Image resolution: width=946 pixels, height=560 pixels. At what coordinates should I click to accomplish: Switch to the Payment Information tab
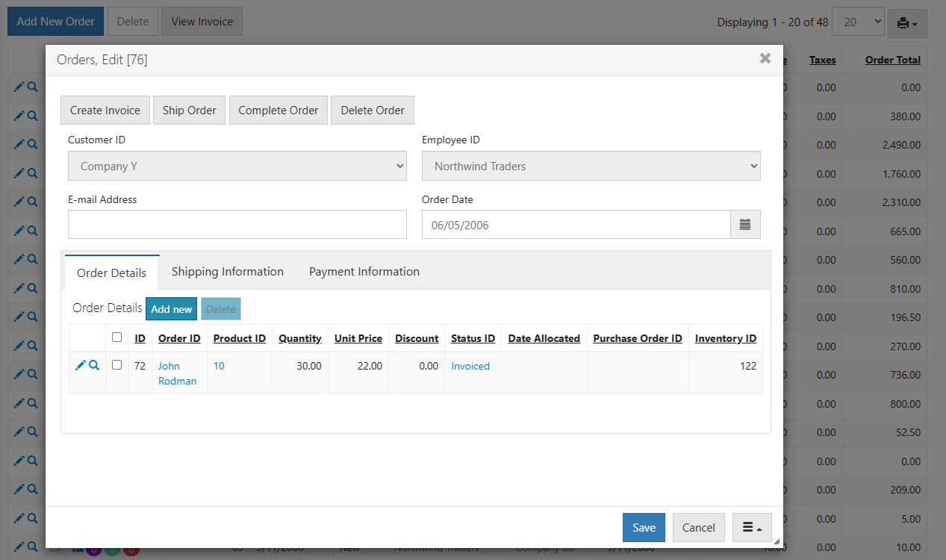coord(364,272)
